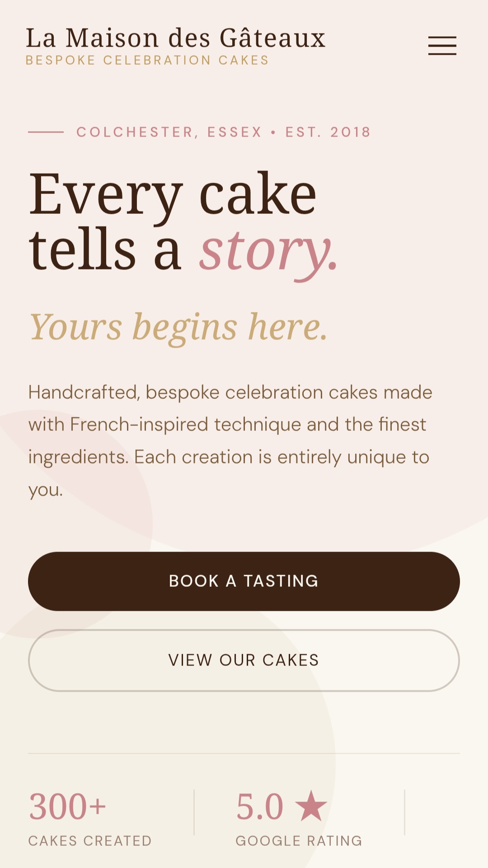Tap the Cakes Created label
The width and height of the screenshot is (488, 868).
tap(90, 841)
